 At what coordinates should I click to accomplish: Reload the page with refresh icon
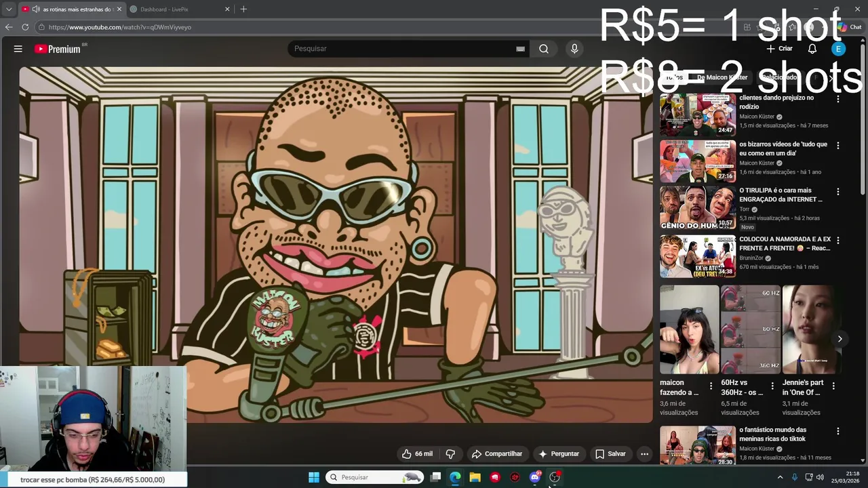coord(25,27)
